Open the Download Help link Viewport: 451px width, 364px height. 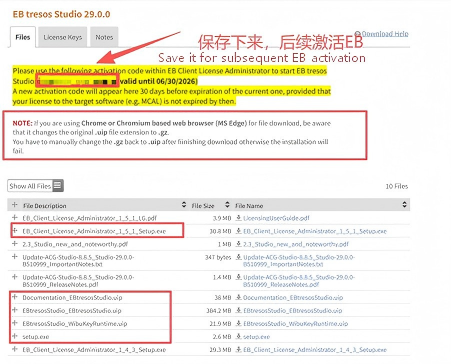(x=385, y=34)
